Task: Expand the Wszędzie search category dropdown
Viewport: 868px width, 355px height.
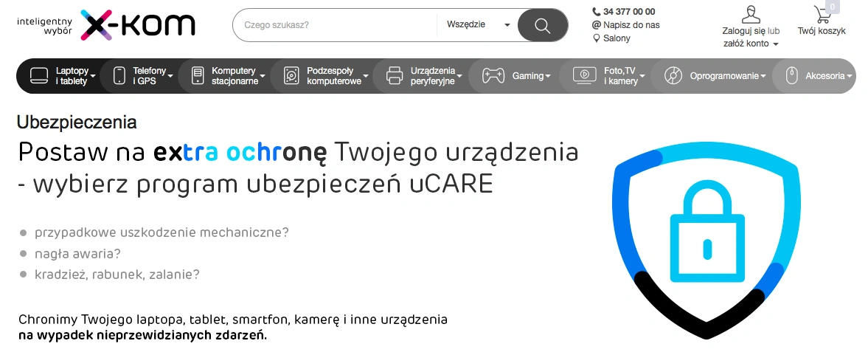Action: coord(478,25)
